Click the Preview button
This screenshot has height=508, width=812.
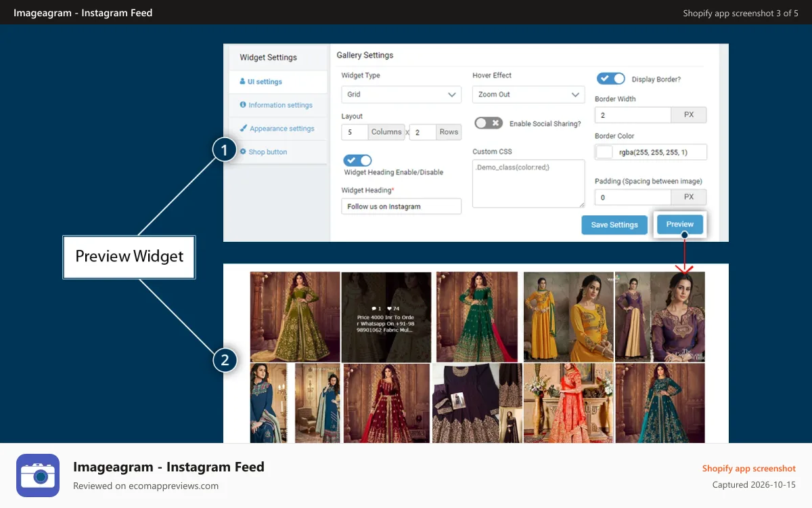[680, 224]
